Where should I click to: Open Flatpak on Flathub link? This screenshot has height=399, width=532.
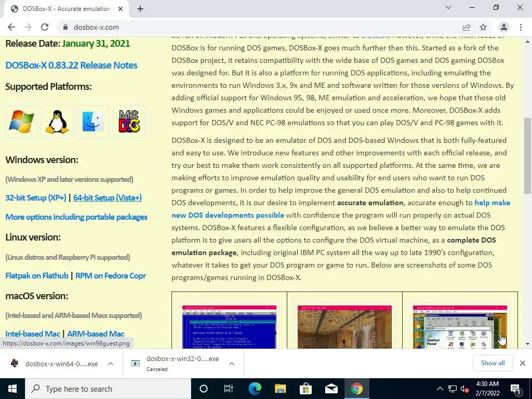click(x=37, y=276)
